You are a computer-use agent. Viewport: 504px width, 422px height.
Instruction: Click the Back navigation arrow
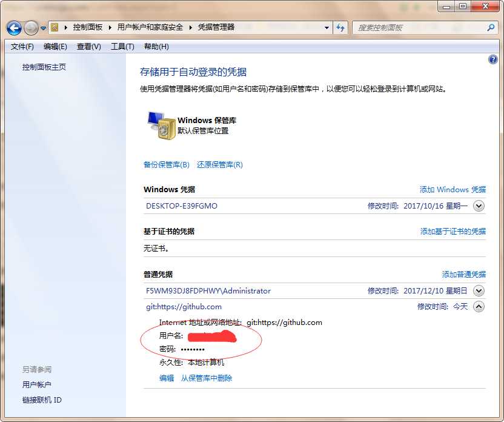(x=14, y=28)
